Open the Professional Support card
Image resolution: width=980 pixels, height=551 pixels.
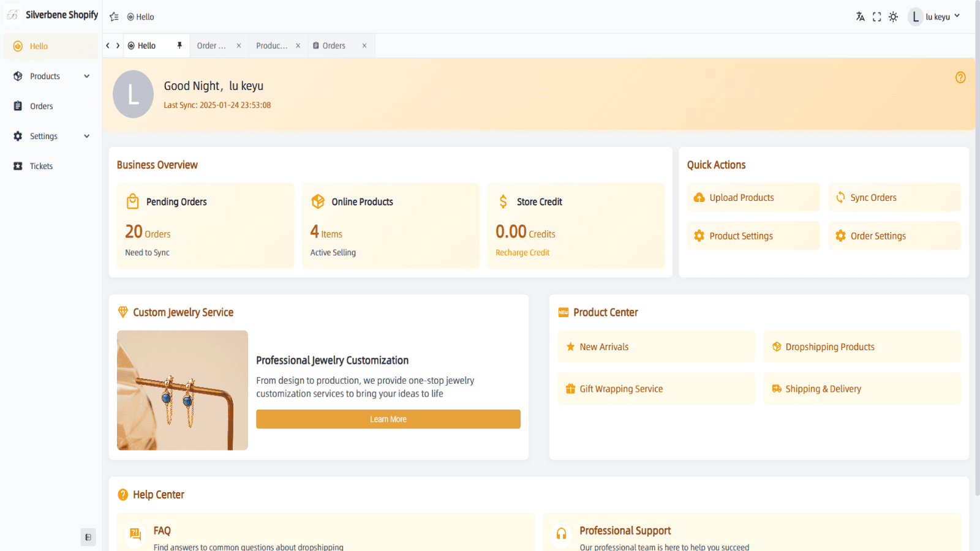[x=752, y=532]
